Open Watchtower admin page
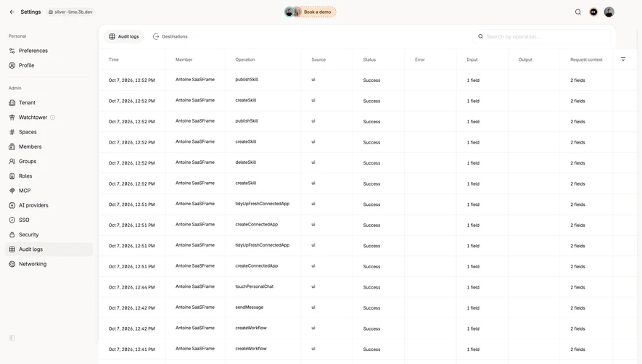This screenshot has width=642, height=364. coord(33,117)
